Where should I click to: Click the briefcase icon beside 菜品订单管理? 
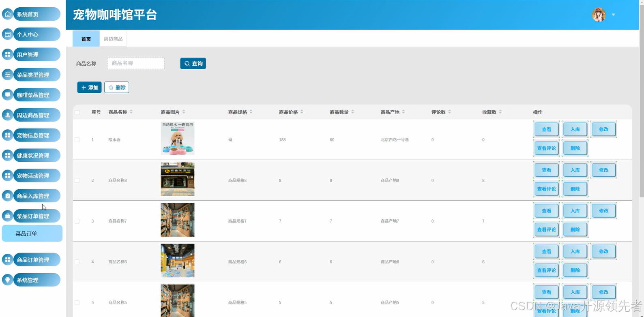[x=8, y=216]
